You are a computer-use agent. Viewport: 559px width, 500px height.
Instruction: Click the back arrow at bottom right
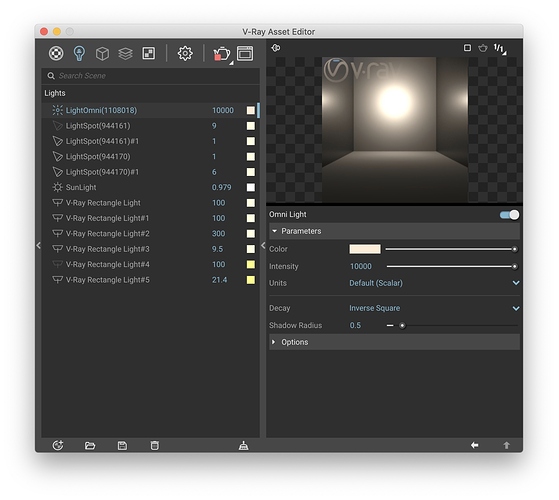[x=475, y=445]
